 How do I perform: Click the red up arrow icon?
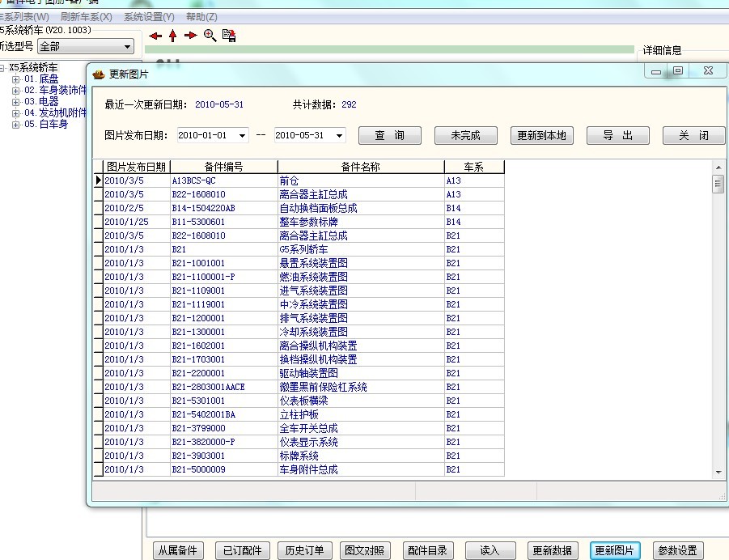point(172,36)
